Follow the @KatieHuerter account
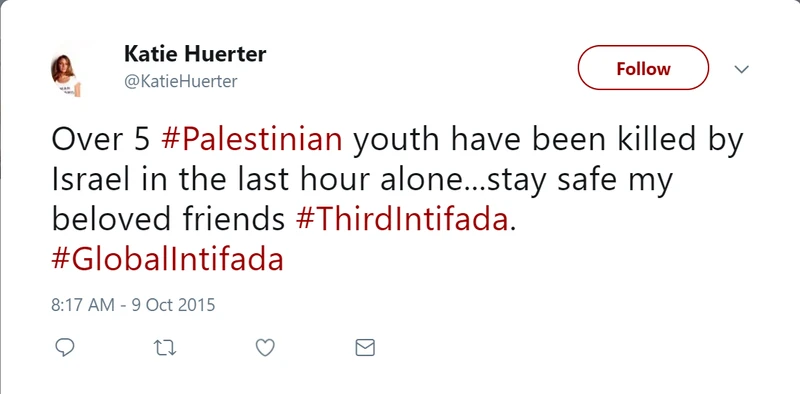This screenshot has height=394, width=800. click(x=643, y=68)
